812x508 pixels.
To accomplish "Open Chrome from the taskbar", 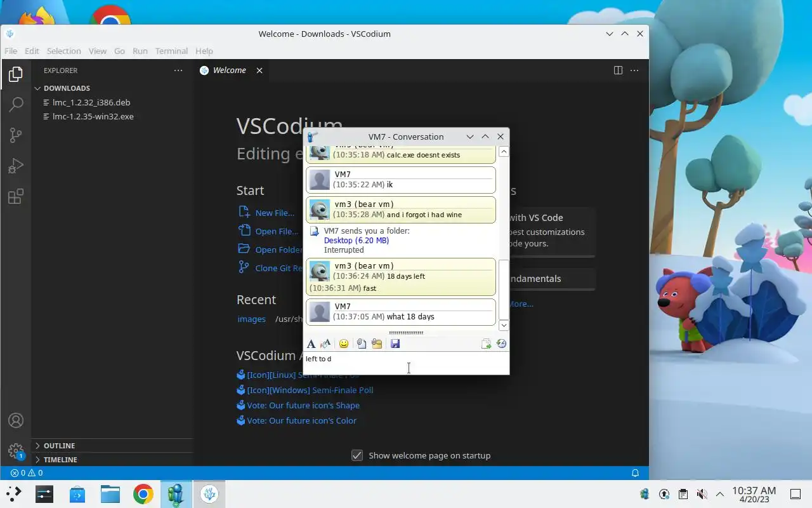I will [143, 494].
